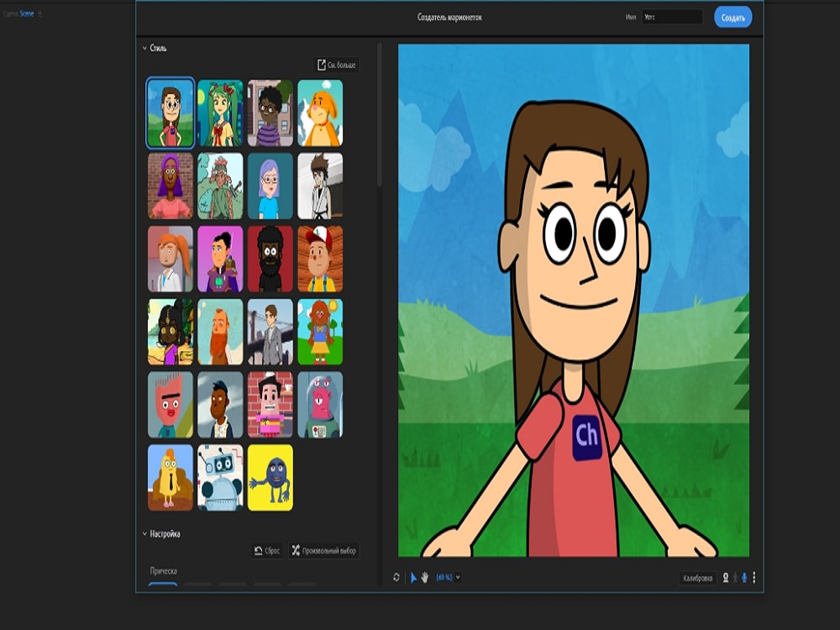The image size is (840, 630).
Task: Select dark-haired girl on beach style
Action: pos(171,332)
